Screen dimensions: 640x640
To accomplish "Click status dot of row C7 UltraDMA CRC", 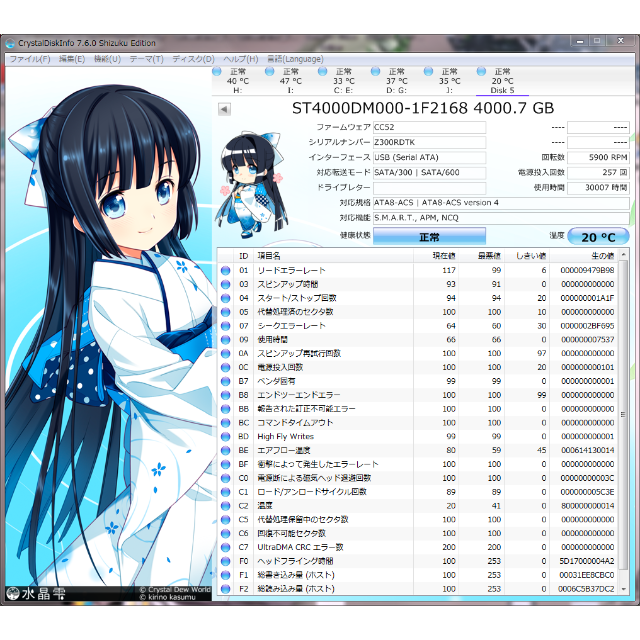I will click(x=225, y=547).
